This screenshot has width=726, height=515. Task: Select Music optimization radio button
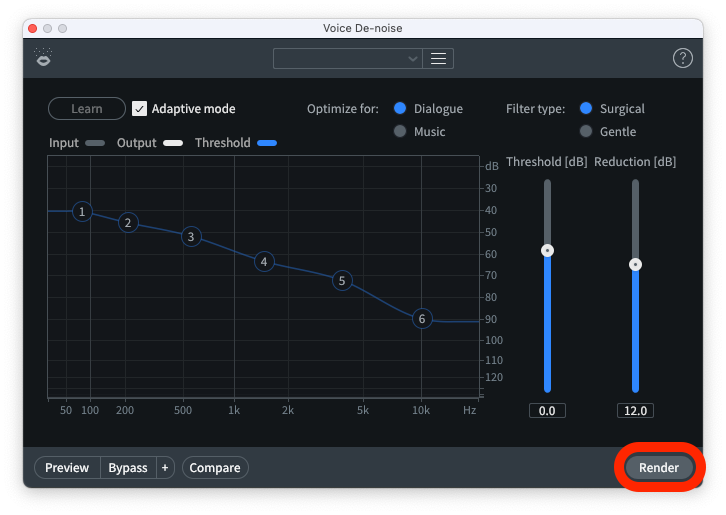tap(400, 132)
